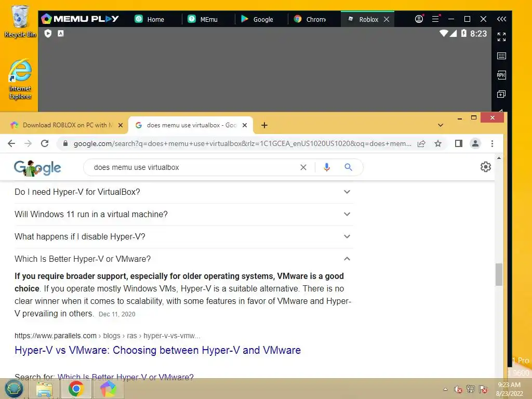
Task: Open MEmu multi-instance manager icon
Action: (x=501, y=94)
